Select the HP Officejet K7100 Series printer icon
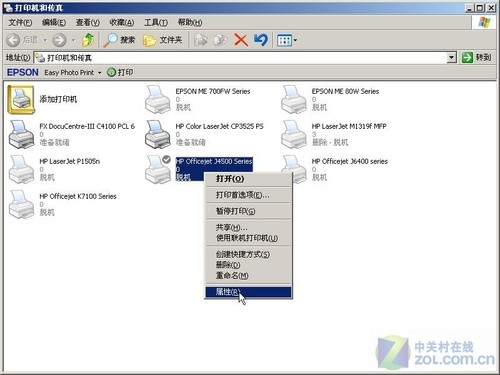Image resolution: width=500 pixels, height=375 pixels. tap(21, 204)
